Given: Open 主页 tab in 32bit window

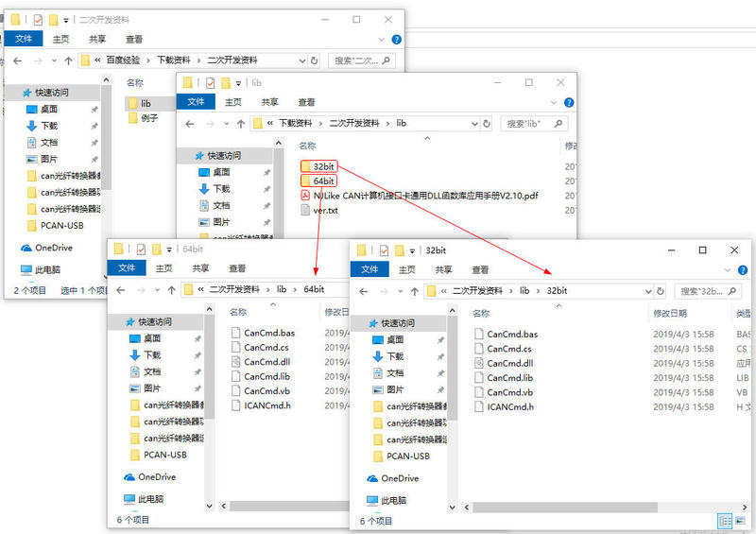Looking at the screenshot, I should click(406, 270).
